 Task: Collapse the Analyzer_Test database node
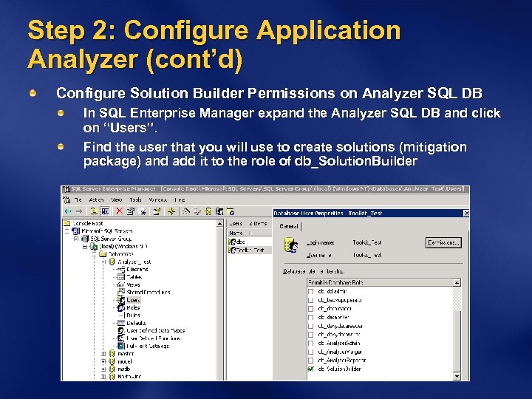click(103, 262)
